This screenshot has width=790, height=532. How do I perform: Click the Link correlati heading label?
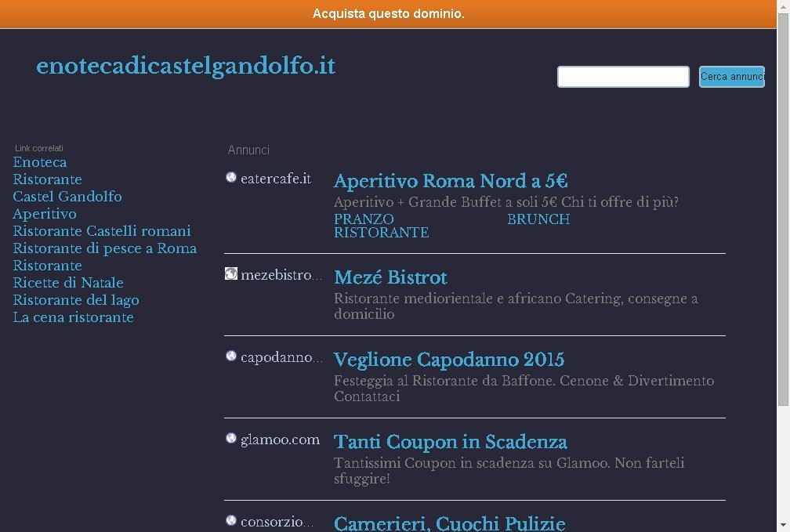pyautogui.click(x=39, y=148)
